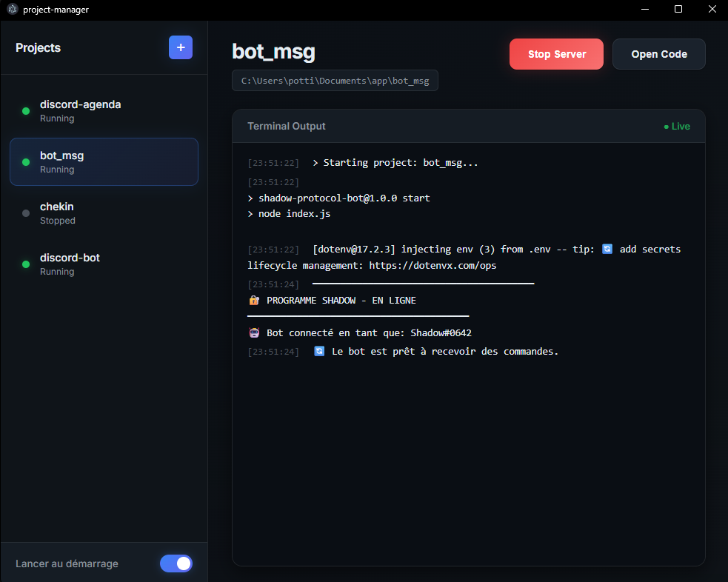Image resolution: width=728 pixels, height=582 pixels.
Task: Click the green Live indicator dot
Action: click(667, 126)
